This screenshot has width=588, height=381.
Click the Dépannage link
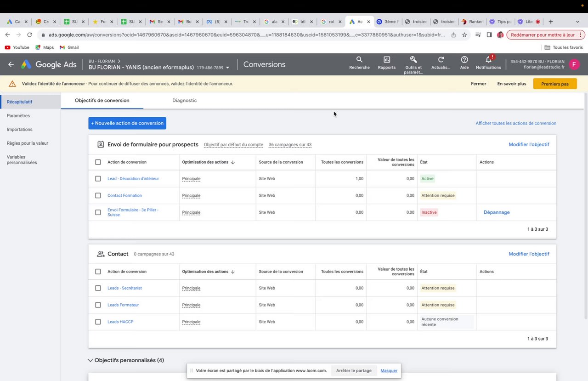(x=497, y=212)
